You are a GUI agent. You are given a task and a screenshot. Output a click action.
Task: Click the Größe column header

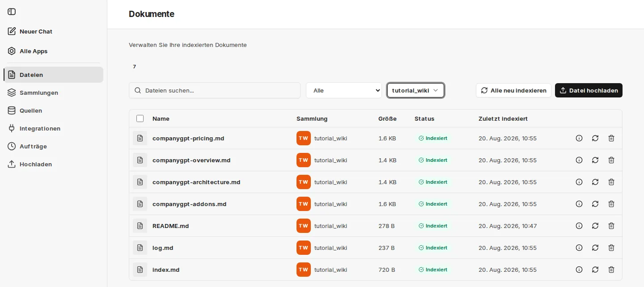coord(387,118)
